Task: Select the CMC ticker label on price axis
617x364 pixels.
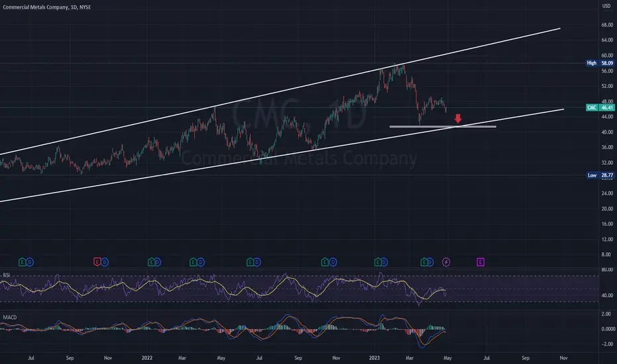Action: point(592,107)
